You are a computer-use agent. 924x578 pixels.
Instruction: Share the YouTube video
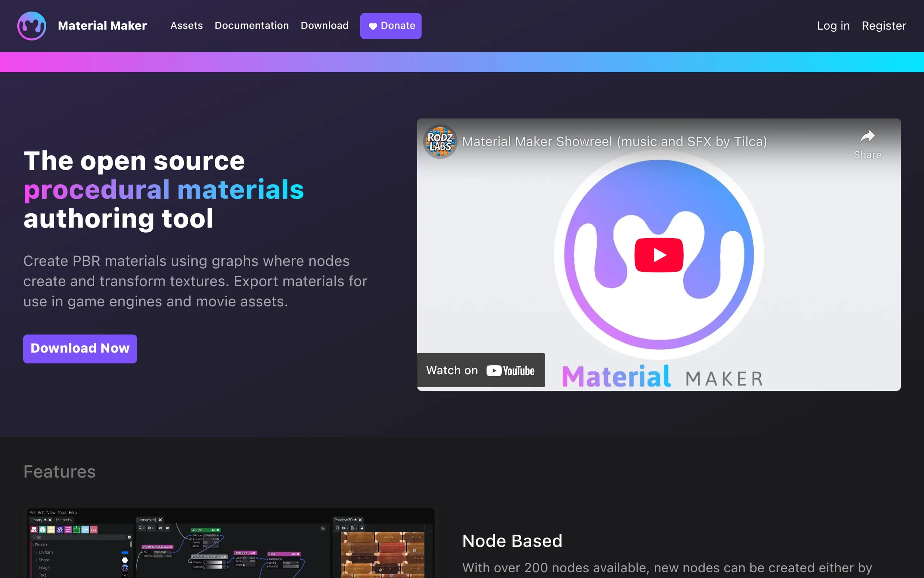click(x=867, y=144)
